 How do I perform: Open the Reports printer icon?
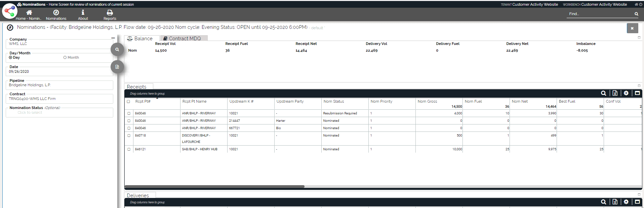[110, 13]
